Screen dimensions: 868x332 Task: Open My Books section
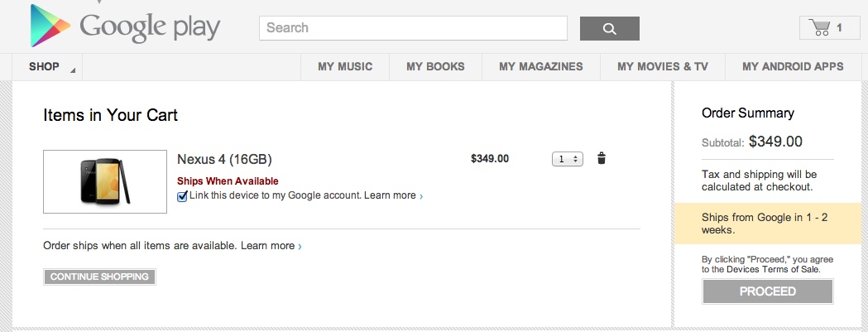[x=436, y=67]
